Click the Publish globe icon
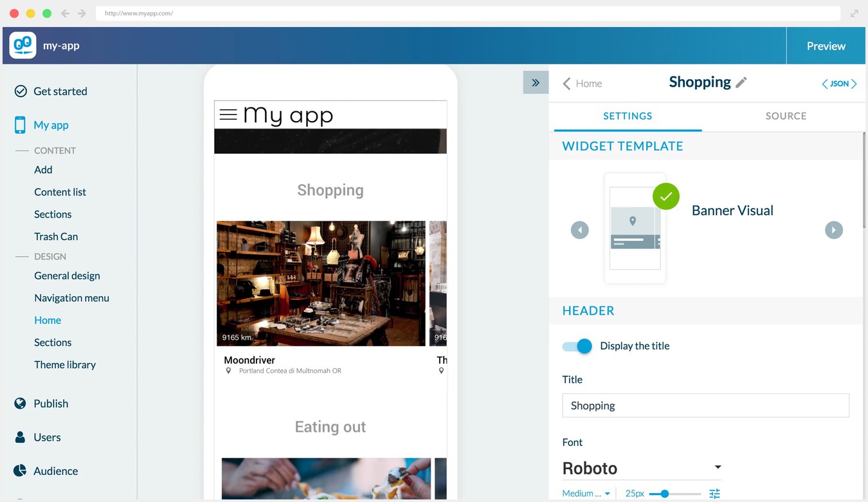This screenshot has height=502, width=868. click(x=21, y=404)
